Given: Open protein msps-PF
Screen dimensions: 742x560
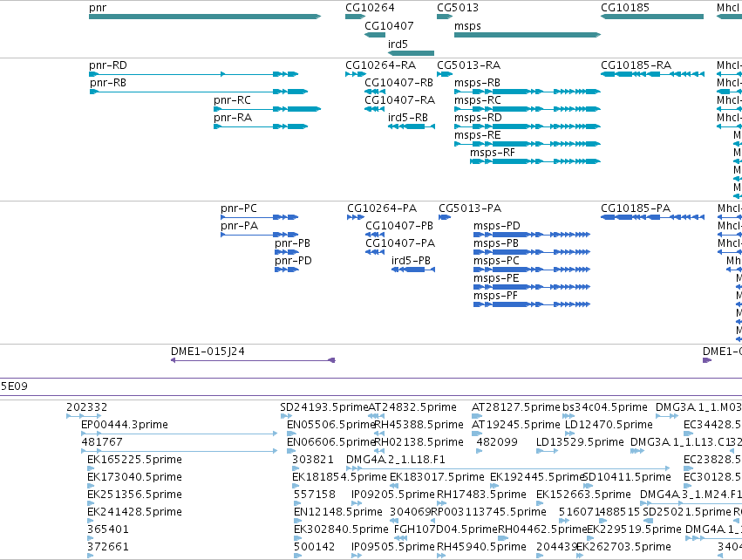Looking at the screenshot, I should pyautogui.click(x=532, y=304).
